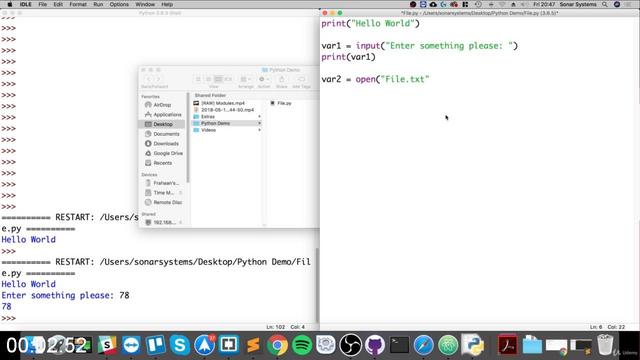Open Atom editor from the dock

[448, 345]
